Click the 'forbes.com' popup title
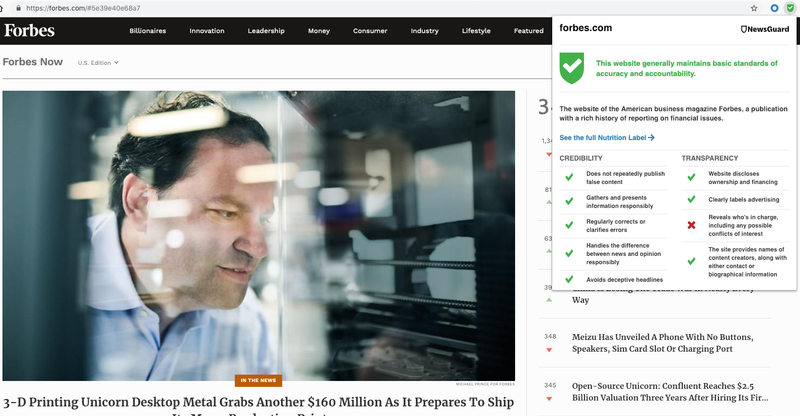The width and height of the screenshot is (800, 416). pyautogui.click(x=585, y=28)
